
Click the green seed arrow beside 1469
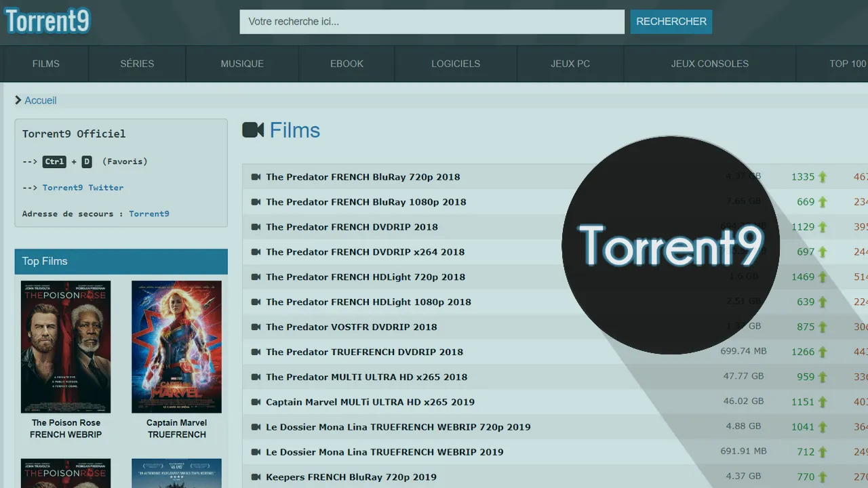coord(823,277)
